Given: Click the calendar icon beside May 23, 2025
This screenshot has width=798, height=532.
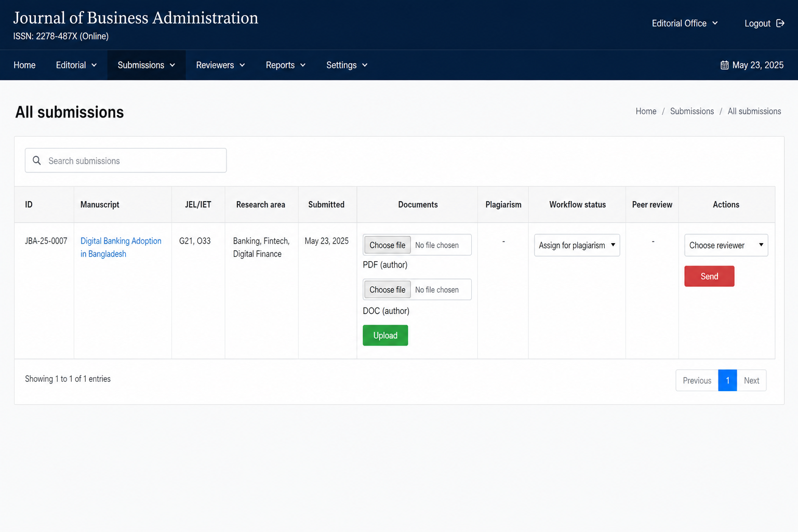Looking at the screenshot, I should (724, 65).
